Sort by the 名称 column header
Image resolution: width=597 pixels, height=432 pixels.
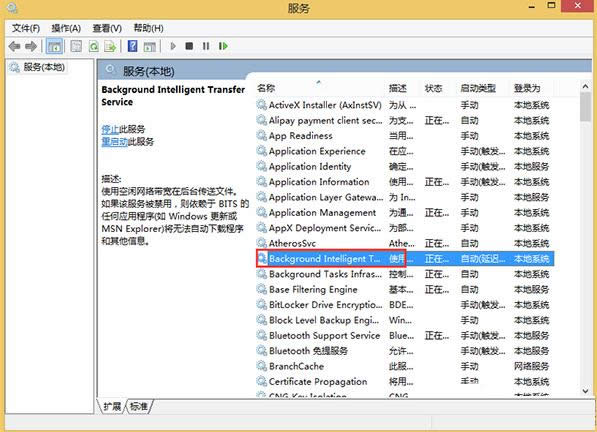320,88
